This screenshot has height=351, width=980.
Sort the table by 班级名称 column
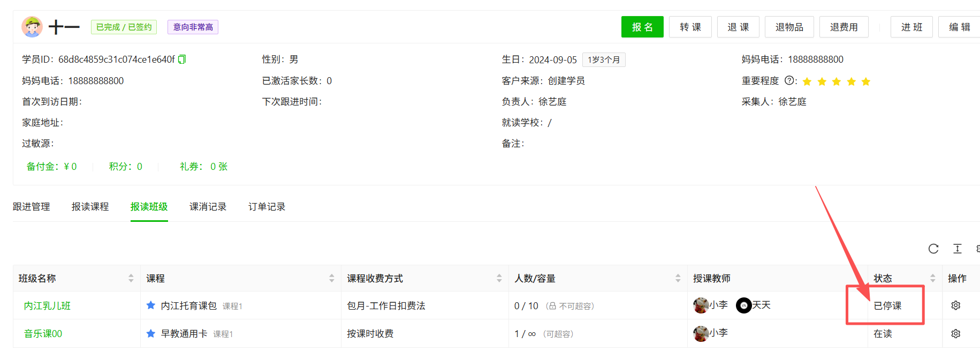click(131, 278)
